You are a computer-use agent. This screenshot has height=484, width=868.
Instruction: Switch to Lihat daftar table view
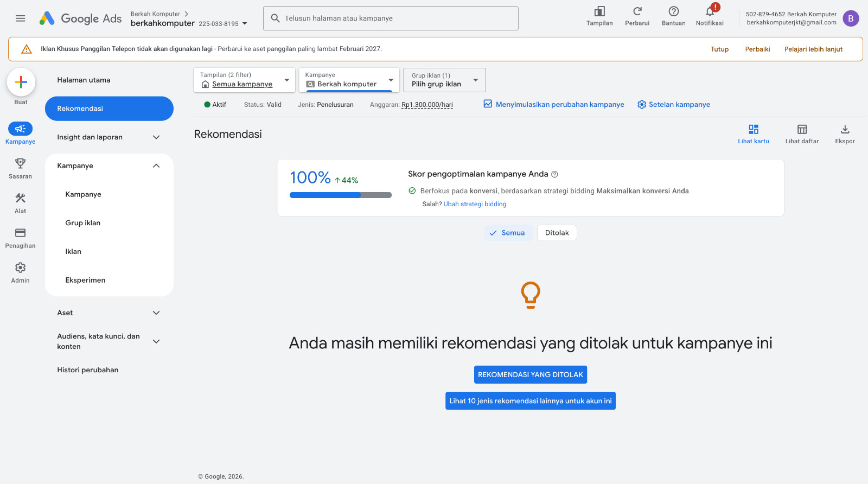tap(802, 133)
